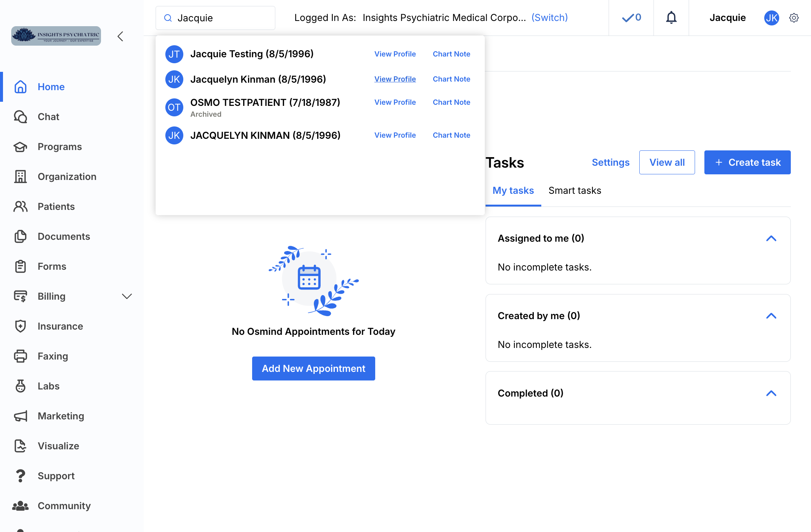Click the Faxing printer icon

pyautogui.click(x=20, y=356)
